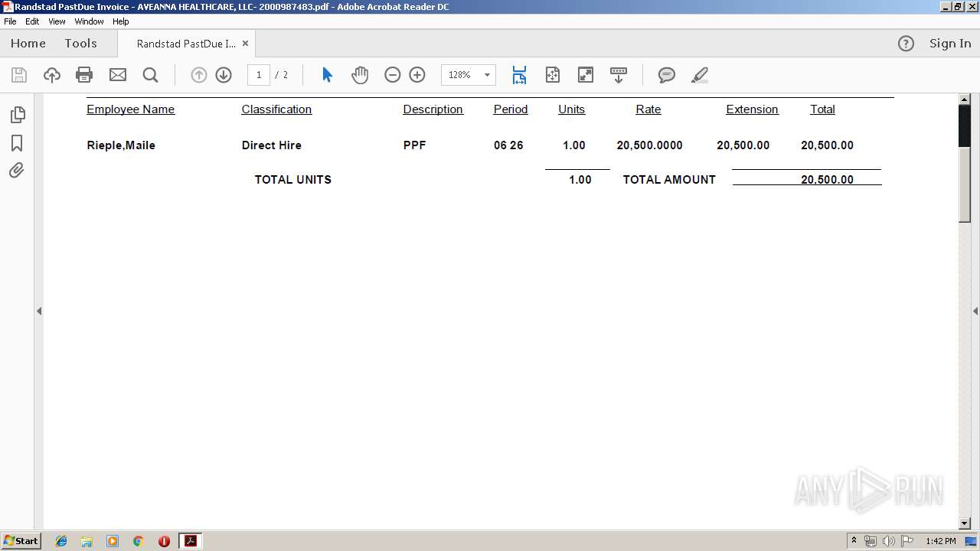Select the Randstad PastDue document tab

[x=186, y=44]
